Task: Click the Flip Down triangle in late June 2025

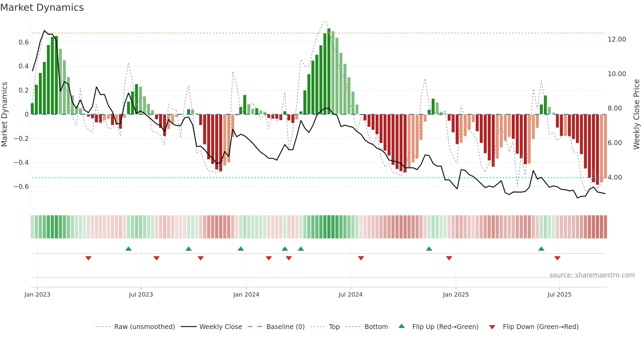Action: (557, 258)
